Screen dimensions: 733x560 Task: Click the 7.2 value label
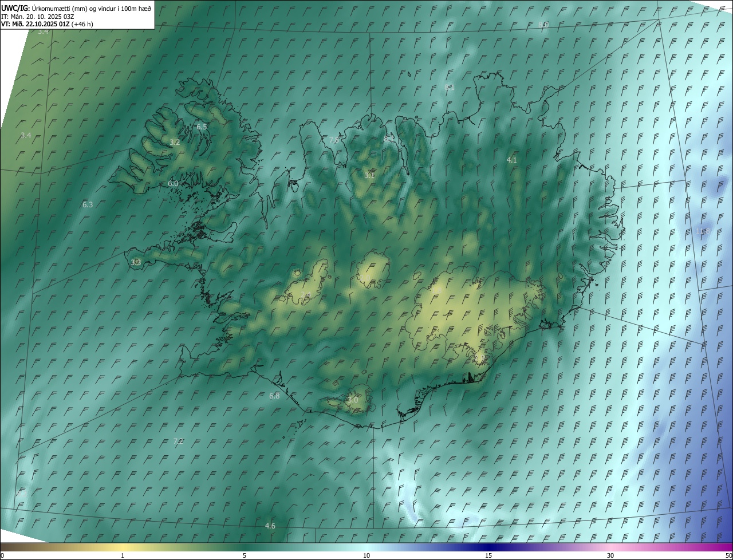pos(178,441)
